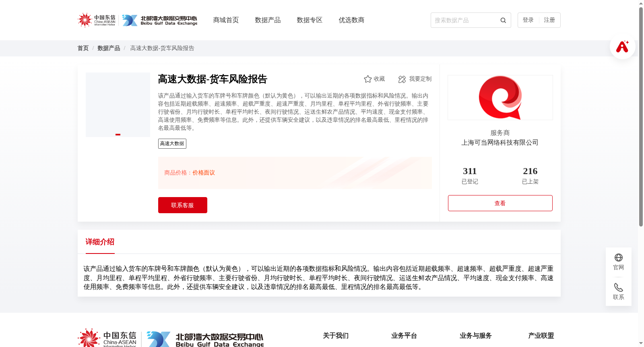Image resolution: width=644 pixels, height=347 pixels.
Task: Click footer heading 业务与服务
Action: tap(476, 336)
